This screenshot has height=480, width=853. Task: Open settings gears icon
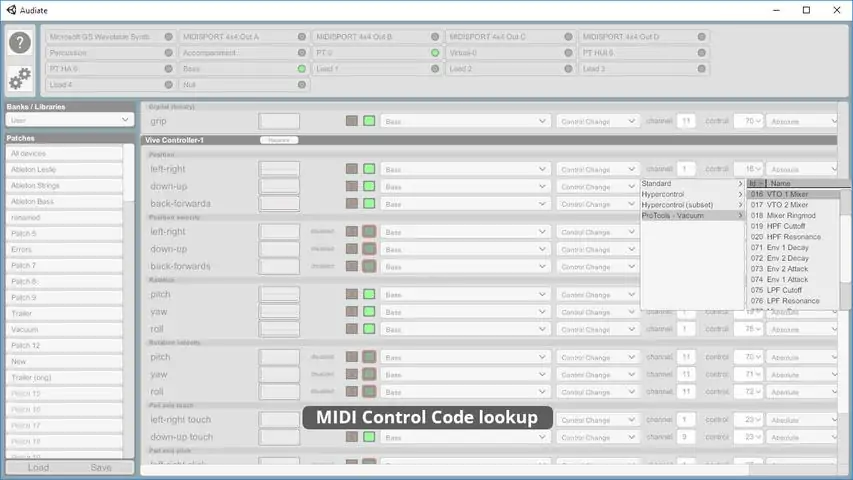pos(20,79)
